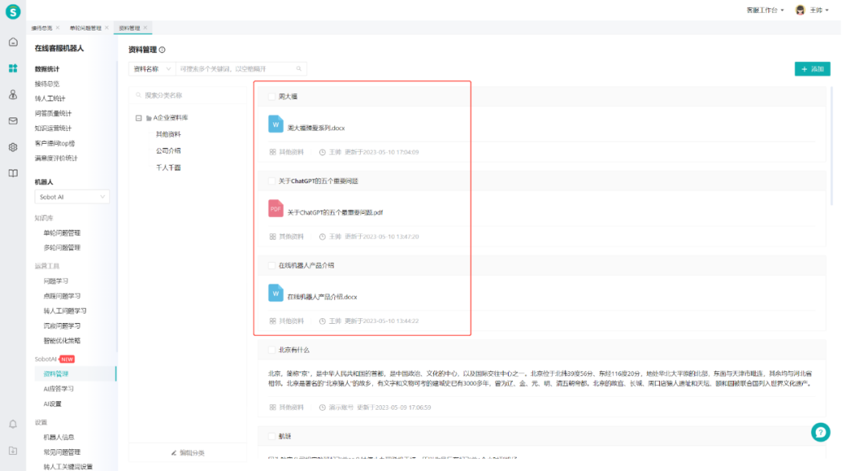The image size is (868, 471).
Task: Click Word icon for 在线机器人产品介绍.docx
Action: [276, 293]
